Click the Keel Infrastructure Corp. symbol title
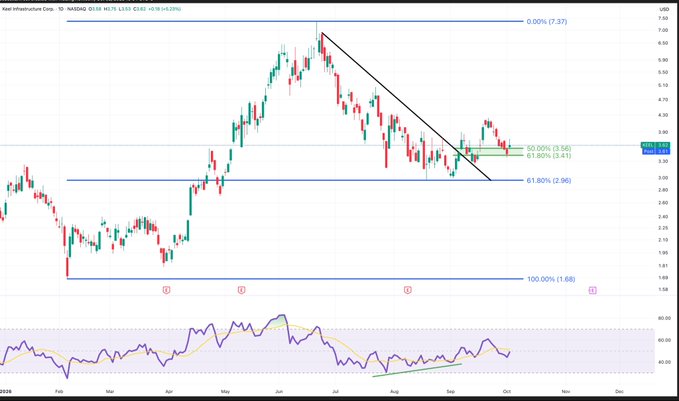This screenshot has height=401, width=679. tap(28, 9)
